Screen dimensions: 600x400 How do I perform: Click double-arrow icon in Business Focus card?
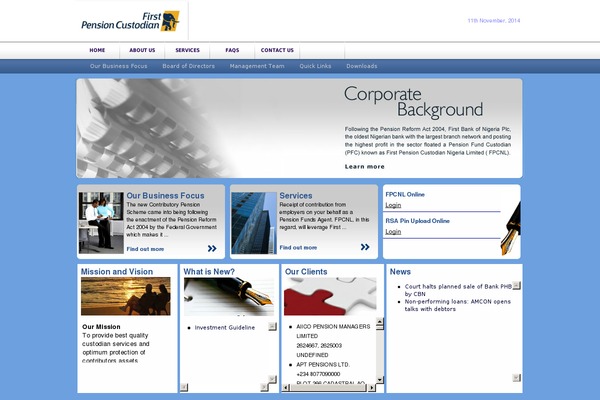click(212, 249)
